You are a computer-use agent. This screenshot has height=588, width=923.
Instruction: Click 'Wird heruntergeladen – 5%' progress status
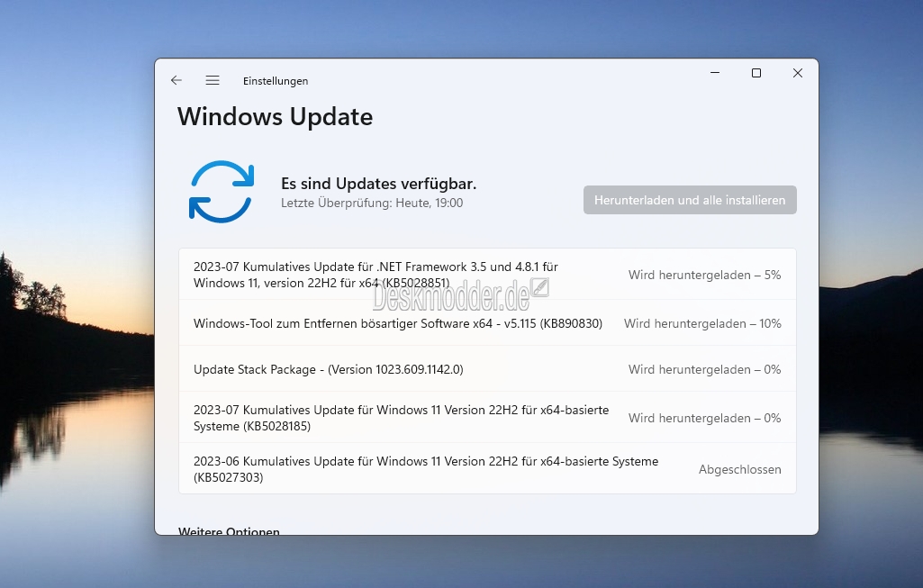[704, 275]
